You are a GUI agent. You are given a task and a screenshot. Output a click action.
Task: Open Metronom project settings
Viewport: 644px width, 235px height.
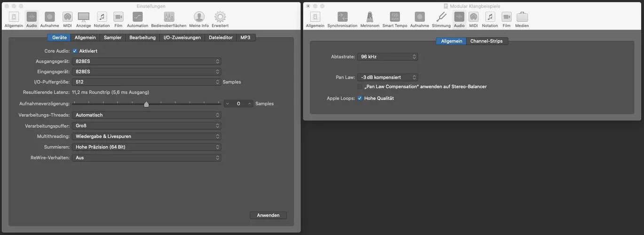tap(369, 20)
